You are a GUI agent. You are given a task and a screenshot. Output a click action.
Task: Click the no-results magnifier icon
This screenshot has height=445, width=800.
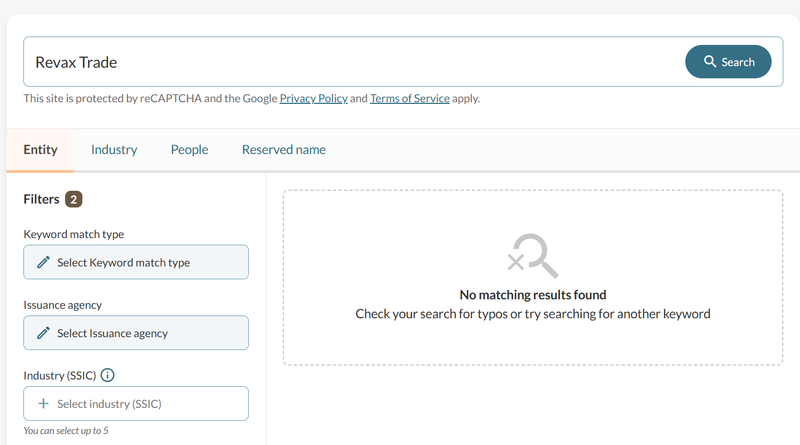[533, 256]
